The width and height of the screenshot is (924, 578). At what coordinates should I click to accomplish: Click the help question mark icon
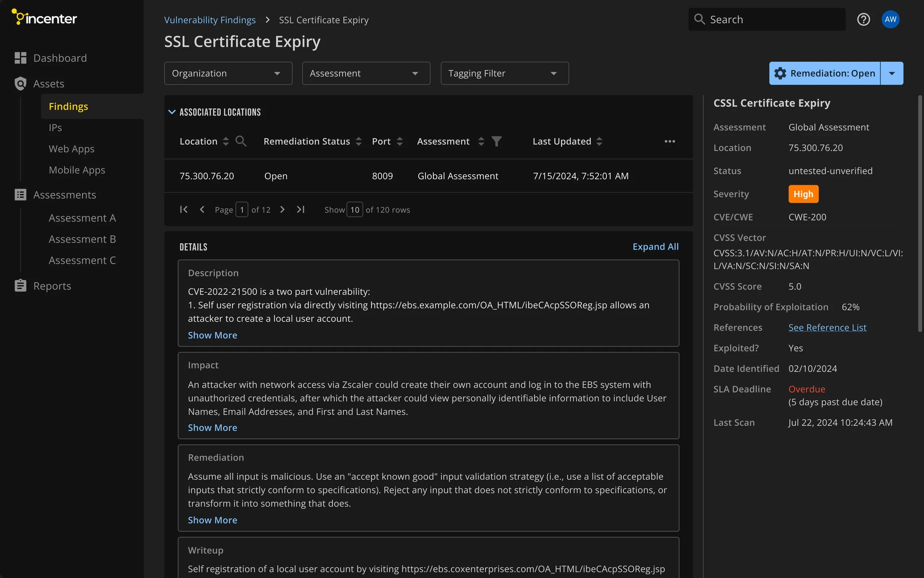863,20
